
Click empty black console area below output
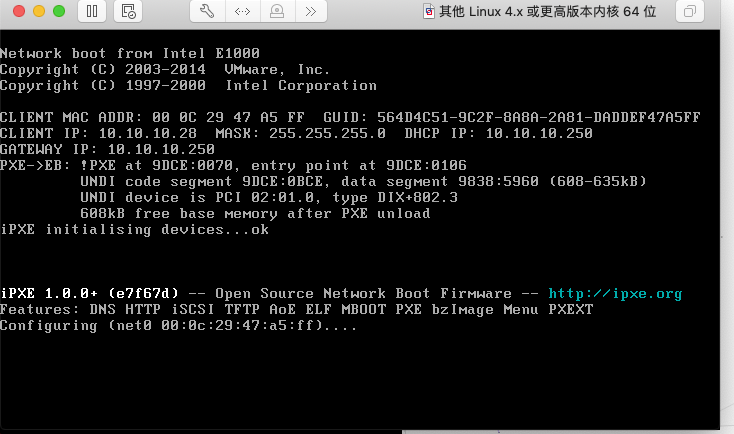[x=360, y=379]
